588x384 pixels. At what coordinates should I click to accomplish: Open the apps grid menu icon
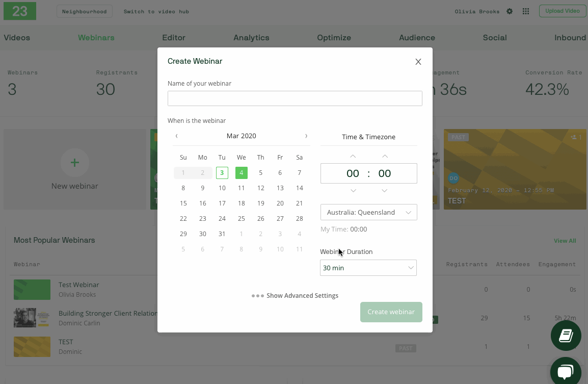pyautogui.click(x=526, y=11)
